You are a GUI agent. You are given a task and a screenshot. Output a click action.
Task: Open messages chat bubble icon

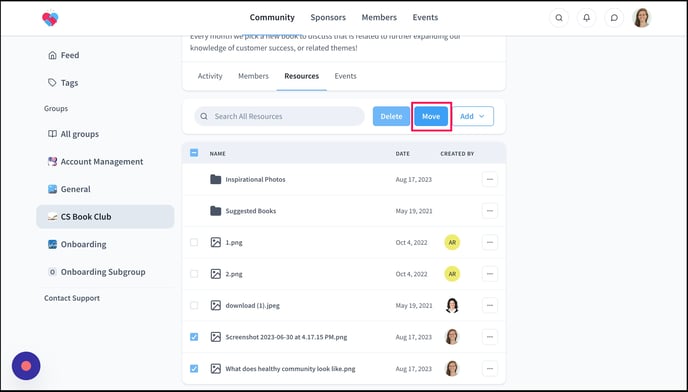(614, 18)
